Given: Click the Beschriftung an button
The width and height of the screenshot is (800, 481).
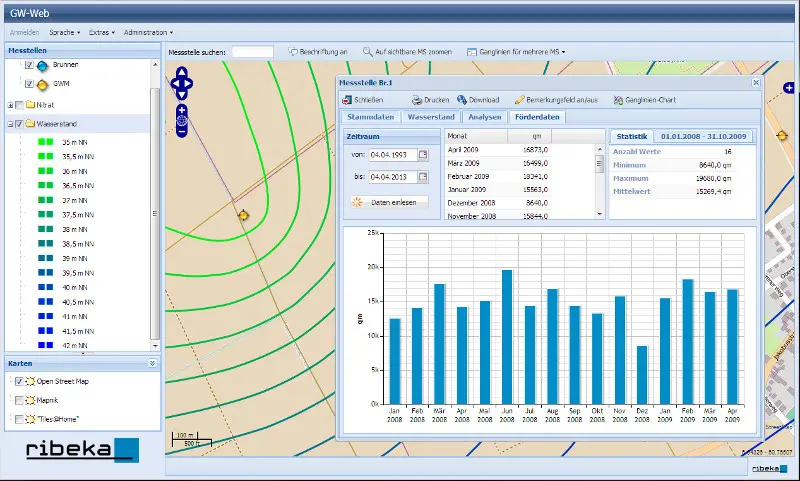Looking at the screenshot, I should coord(318,52).
